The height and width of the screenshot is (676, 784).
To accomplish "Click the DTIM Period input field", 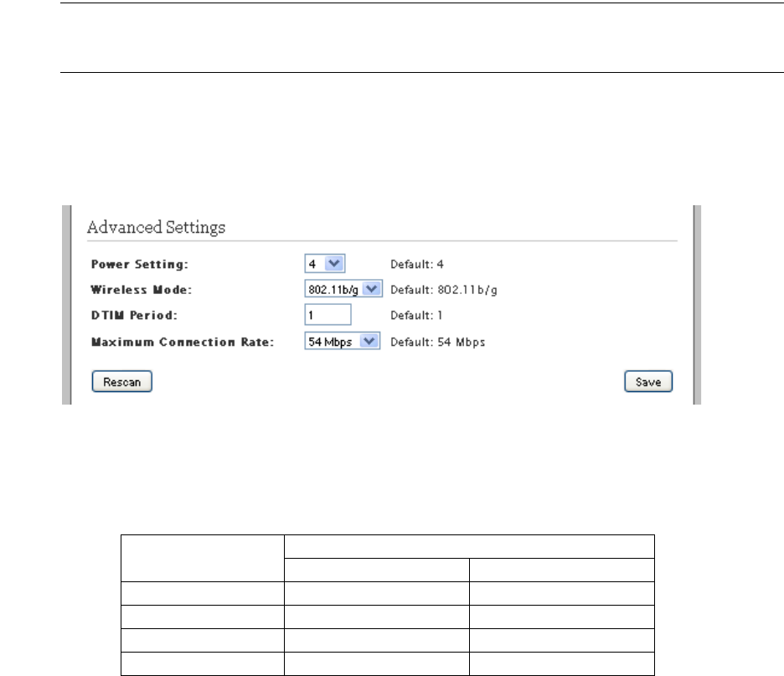I will (328, 315).
